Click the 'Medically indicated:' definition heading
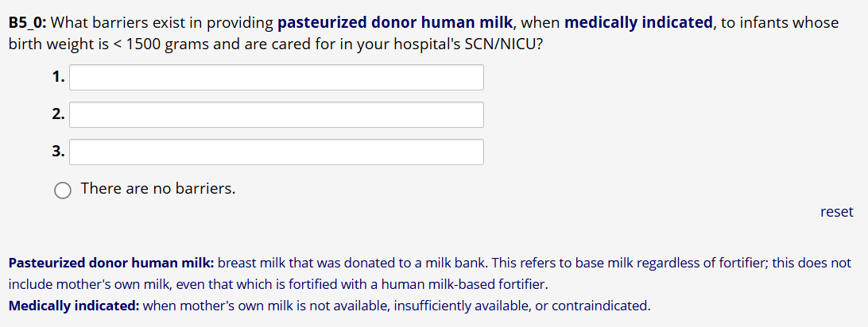This screenshot has width=868, height=327. [74, 305]
